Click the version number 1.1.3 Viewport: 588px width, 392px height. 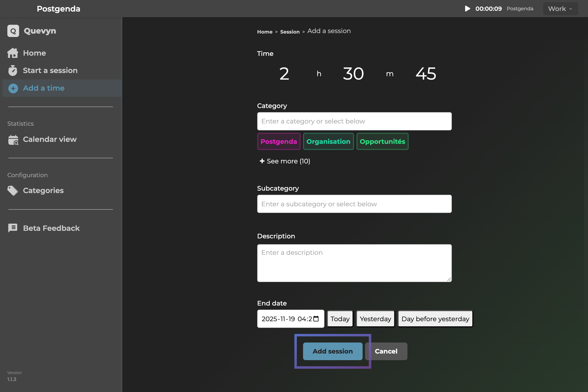[x=12, y=379]
